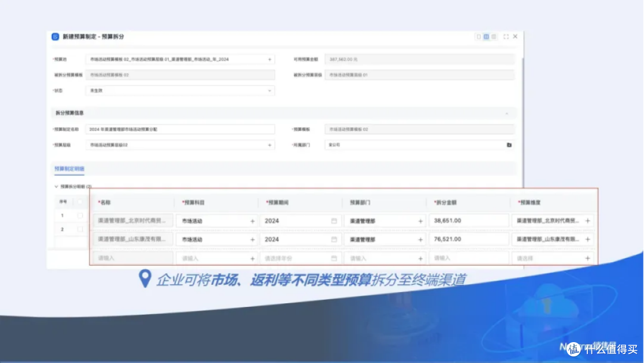Click the 被拆分预算模板 field

coord(180,75)
